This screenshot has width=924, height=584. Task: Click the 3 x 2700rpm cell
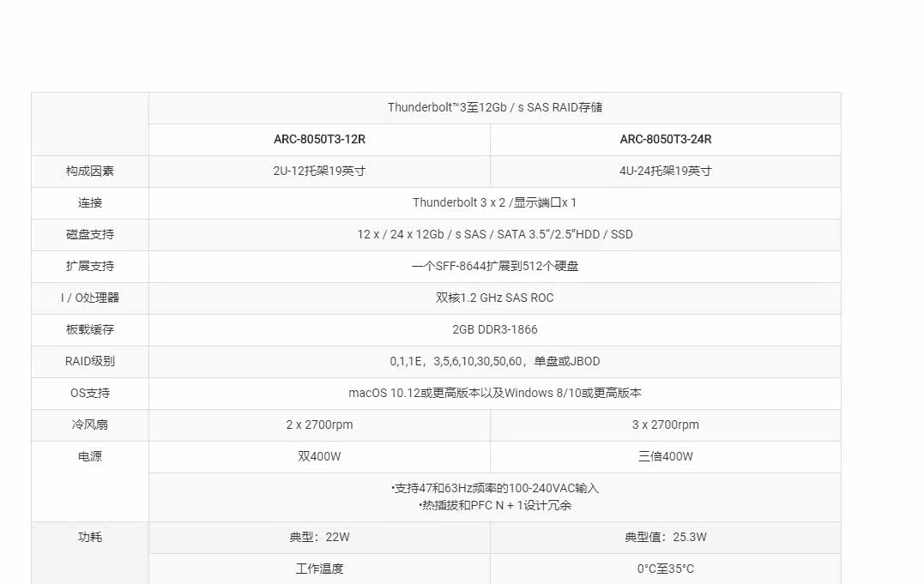pyautogui.click(x=665, y=425)
